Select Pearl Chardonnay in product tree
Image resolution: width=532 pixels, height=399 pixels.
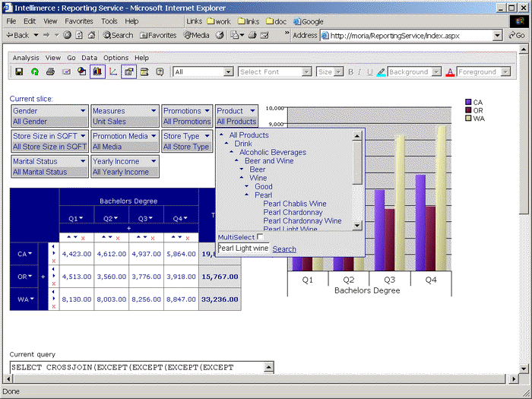pyautogui.click(x=293, y=212)
